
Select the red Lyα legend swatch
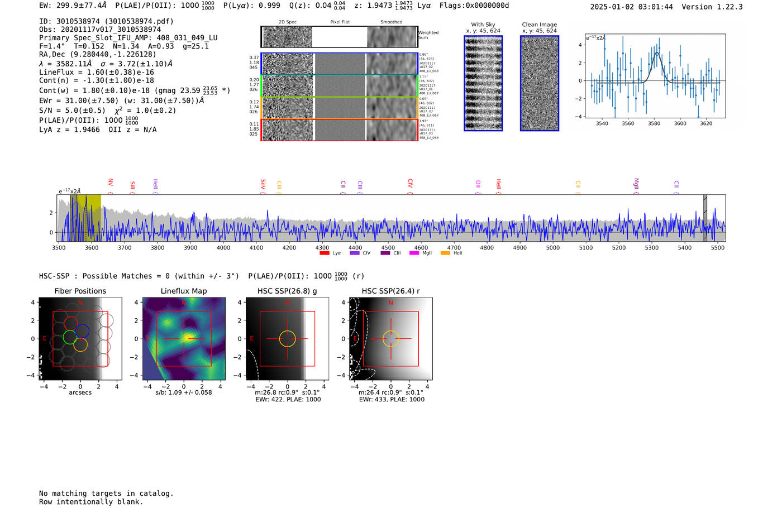(x=324, y=253)
